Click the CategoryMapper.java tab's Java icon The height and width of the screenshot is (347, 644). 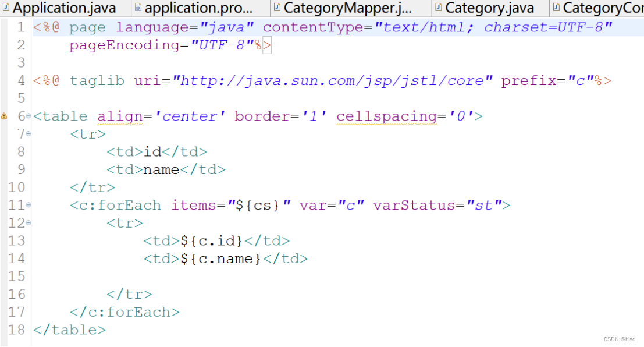click(276, 8)
